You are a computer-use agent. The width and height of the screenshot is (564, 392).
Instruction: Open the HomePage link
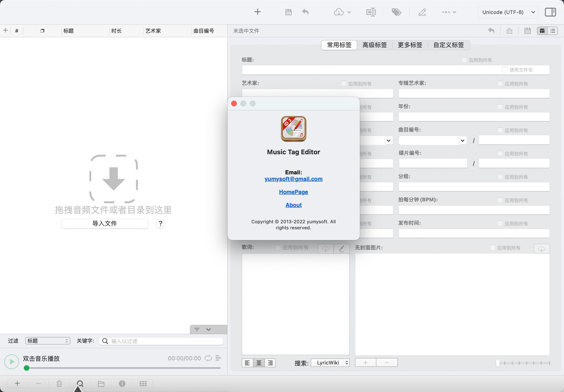[293, 192]
